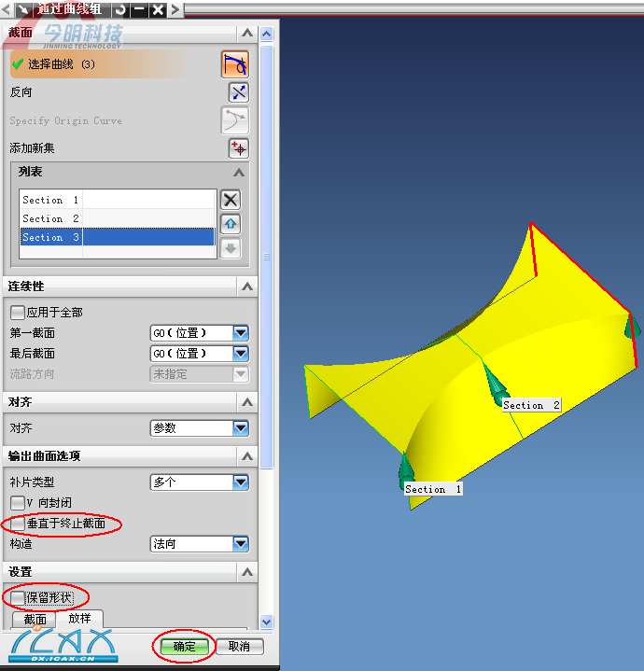Click the 取消 Cancel button
Screen dimensions: 644x671
(239, 647)
